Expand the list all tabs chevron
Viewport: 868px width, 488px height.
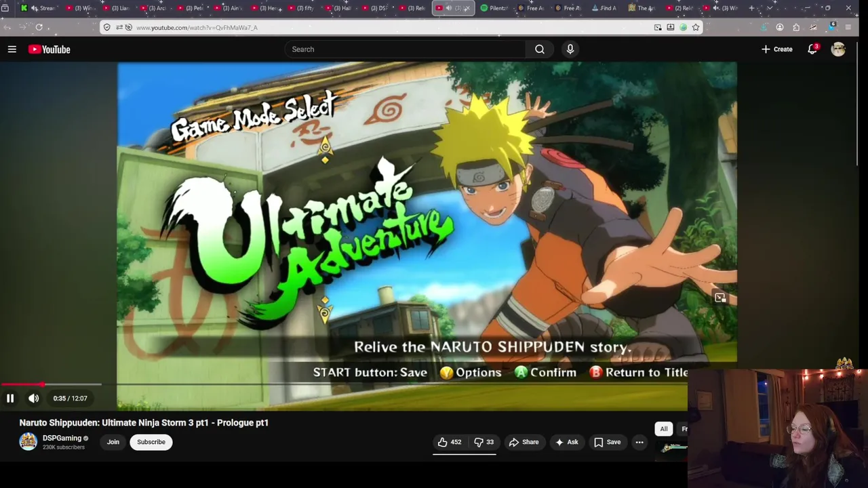[769, 8]
